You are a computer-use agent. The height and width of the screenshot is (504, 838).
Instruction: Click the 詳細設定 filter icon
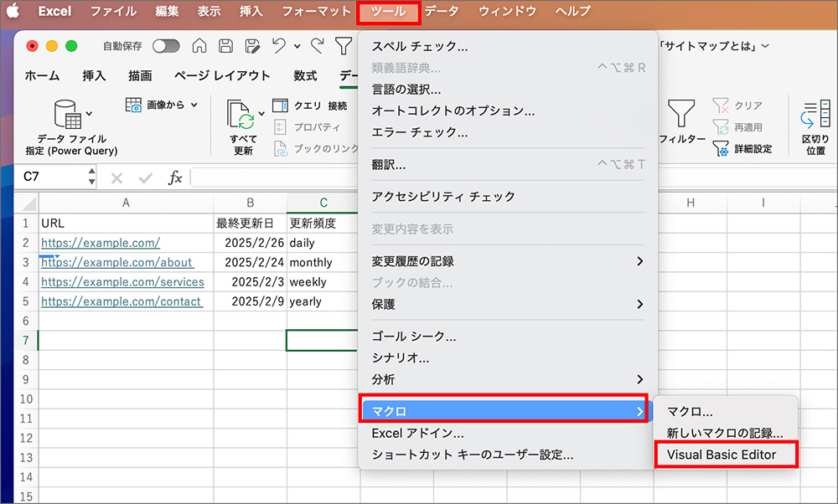tap(721, 148)
